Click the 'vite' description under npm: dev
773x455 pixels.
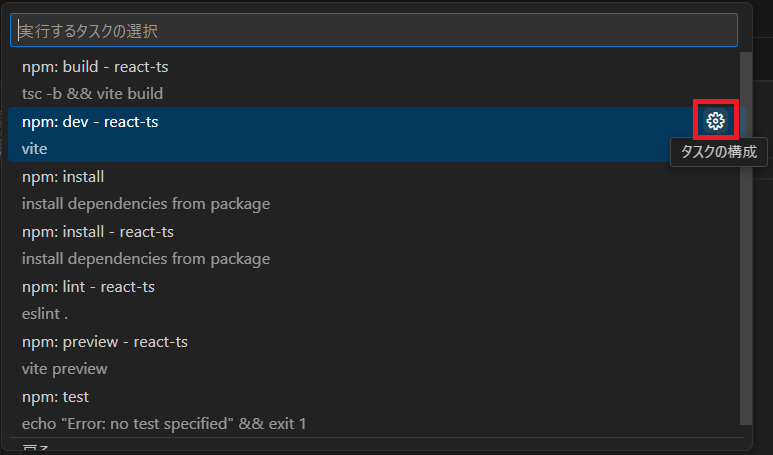pyautogui.click(x=35, y=149)
